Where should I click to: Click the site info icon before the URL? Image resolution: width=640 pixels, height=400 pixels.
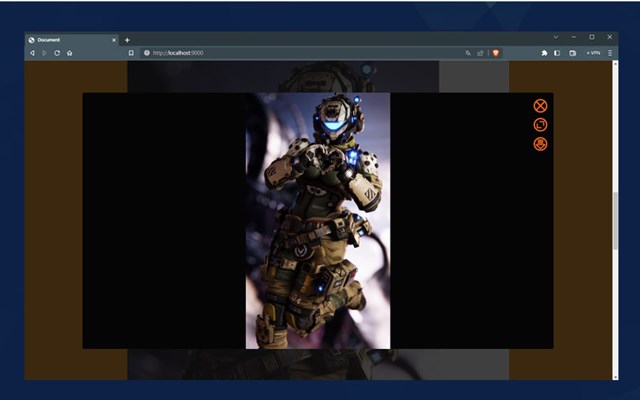147,53
